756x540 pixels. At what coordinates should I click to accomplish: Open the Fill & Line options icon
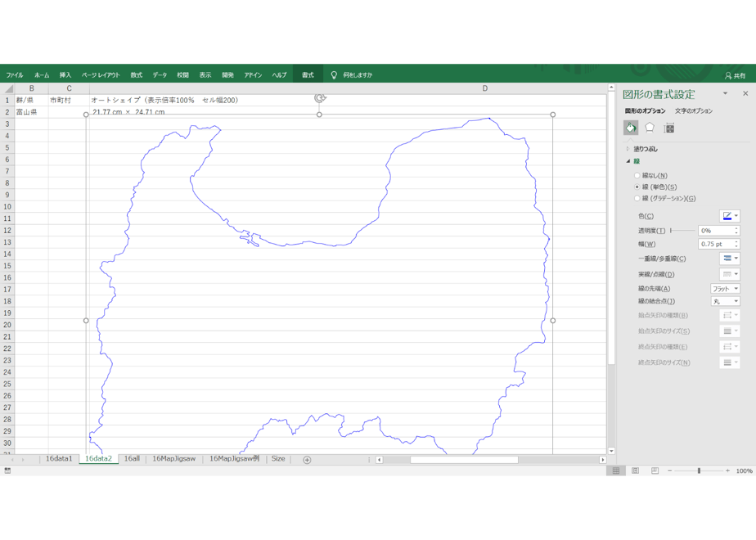[x=631, y=128]
